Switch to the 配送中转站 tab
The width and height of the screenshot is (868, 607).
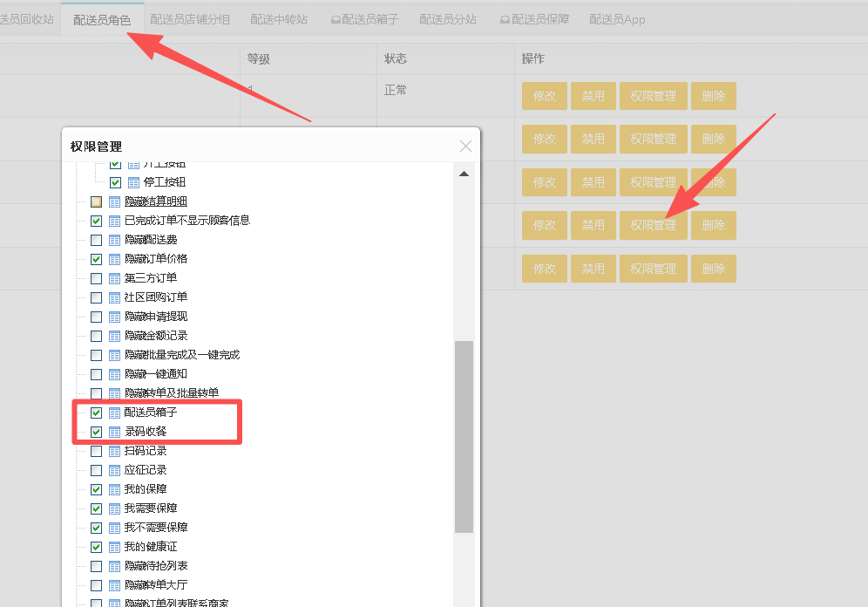(279, 19)
